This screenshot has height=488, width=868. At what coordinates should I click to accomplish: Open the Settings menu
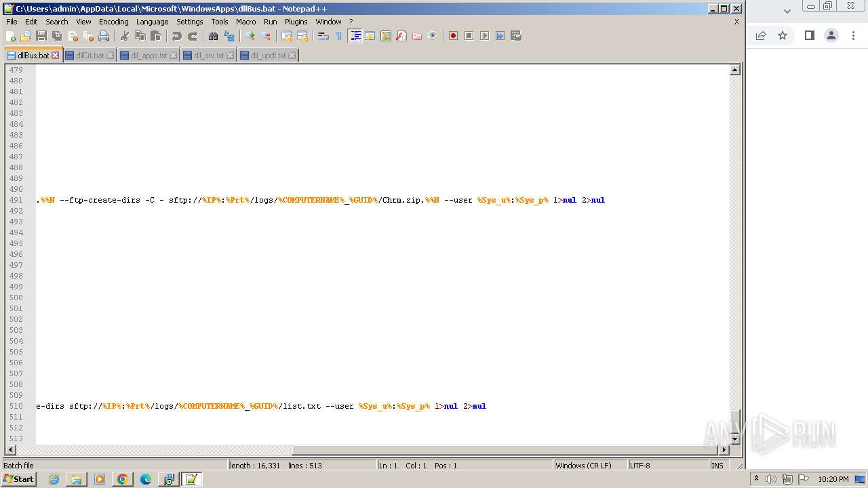pos(190,22)
